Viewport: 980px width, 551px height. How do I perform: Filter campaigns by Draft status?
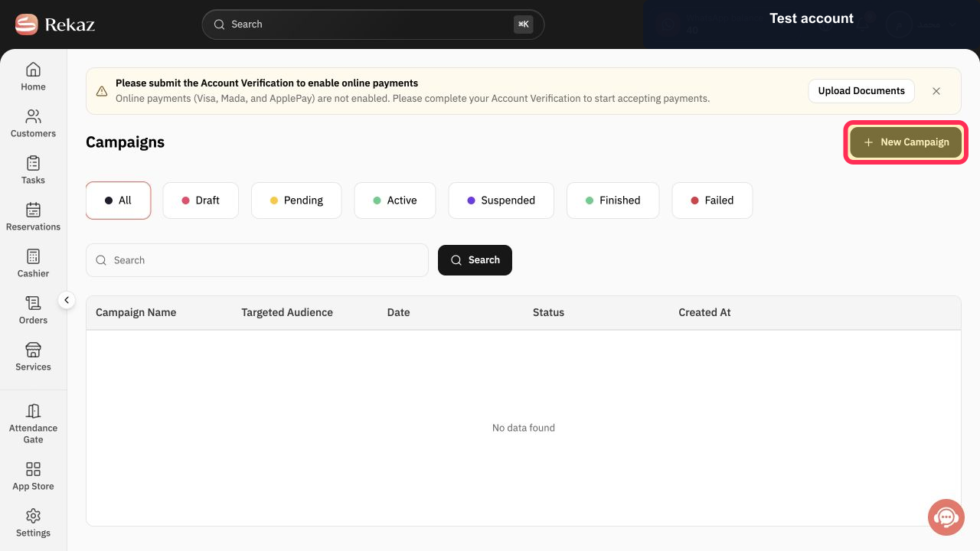pyautogui.click(x=201, y=201)
